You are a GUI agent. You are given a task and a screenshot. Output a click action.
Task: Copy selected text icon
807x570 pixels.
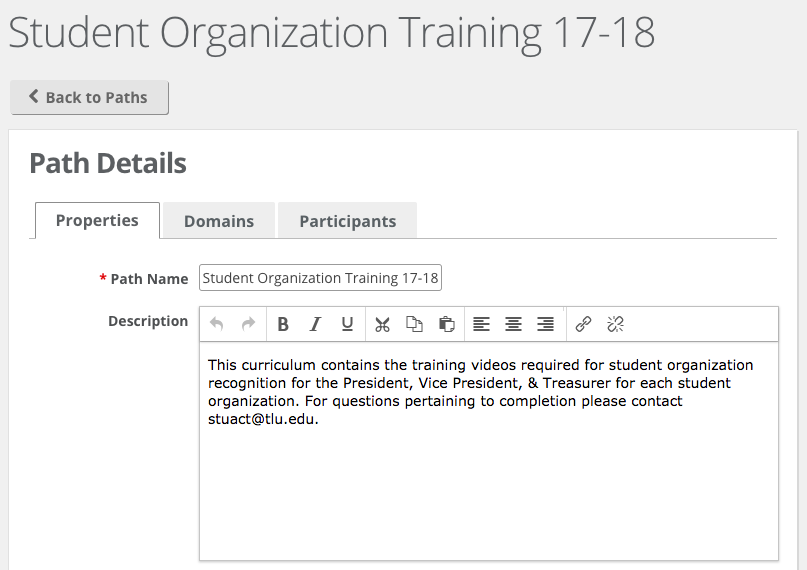414,324
